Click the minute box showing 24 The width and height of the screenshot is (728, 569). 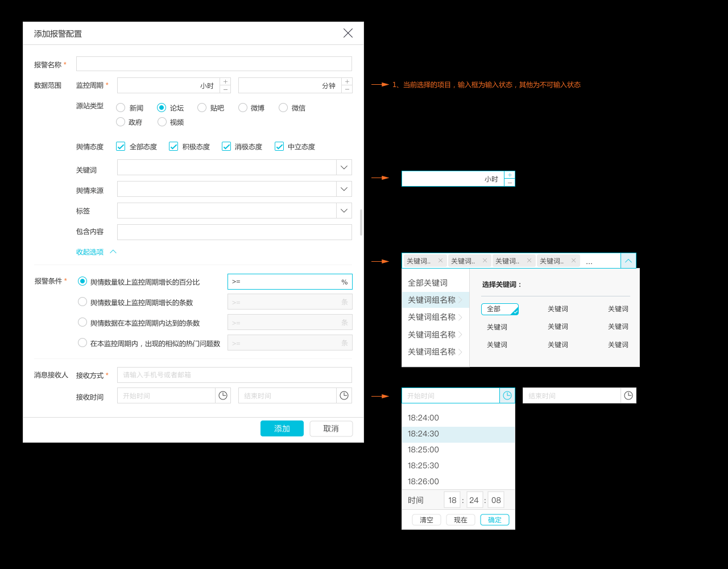pyautogui.click(x=474, y=500)
